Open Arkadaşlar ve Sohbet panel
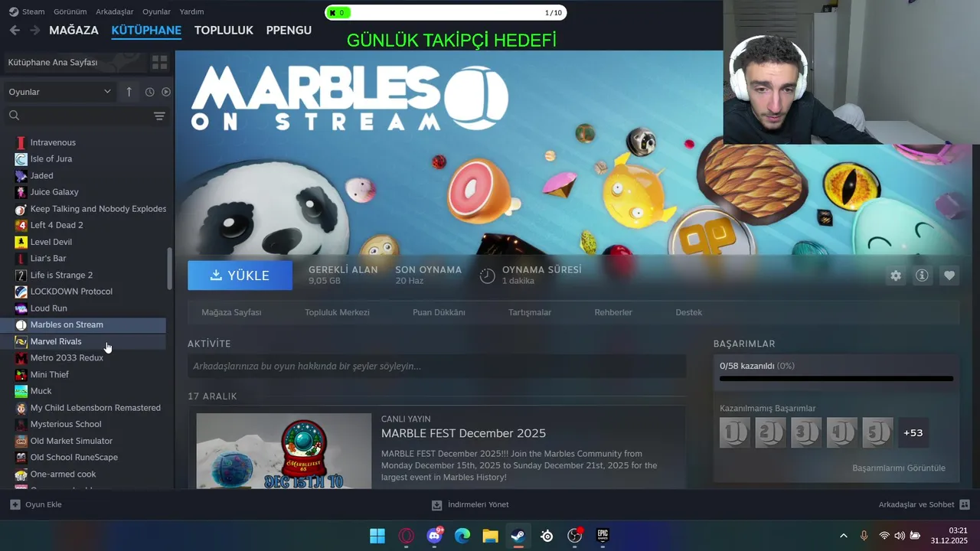Viewport: 980px width, 551px height. click(924, 505)
